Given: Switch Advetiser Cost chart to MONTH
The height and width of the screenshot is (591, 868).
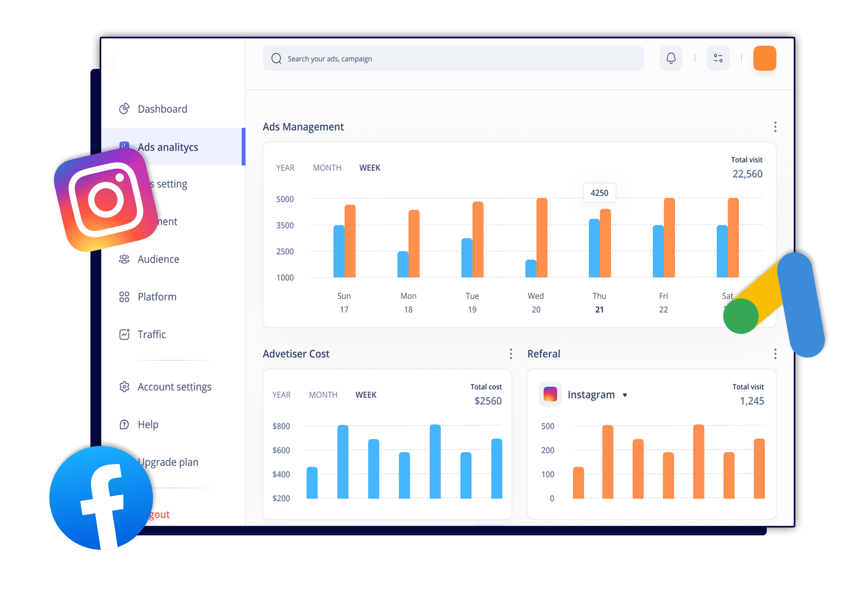Looking at the screenshot, I should coord(323,395).
